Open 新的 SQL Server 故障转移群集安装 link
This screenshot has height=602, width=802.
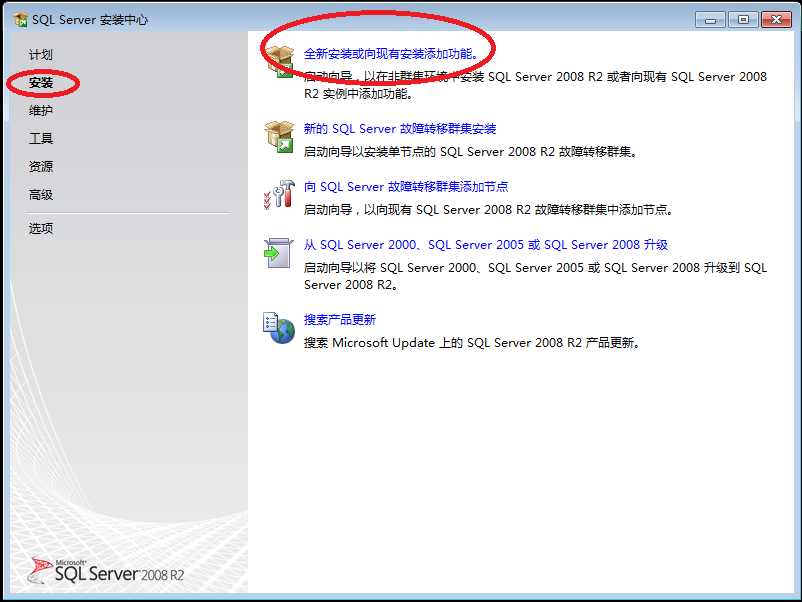(x=400, y=129)
